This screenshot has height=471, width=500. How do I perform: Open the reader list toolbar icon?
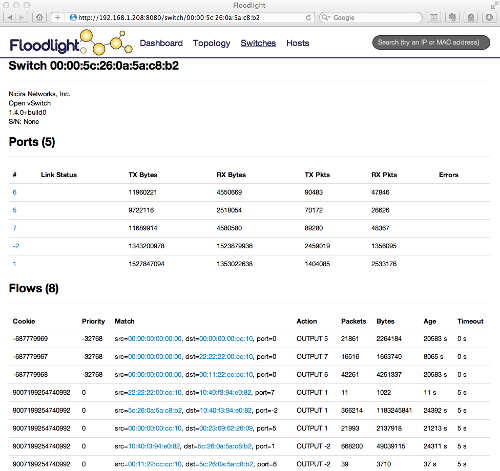[434, 17]
